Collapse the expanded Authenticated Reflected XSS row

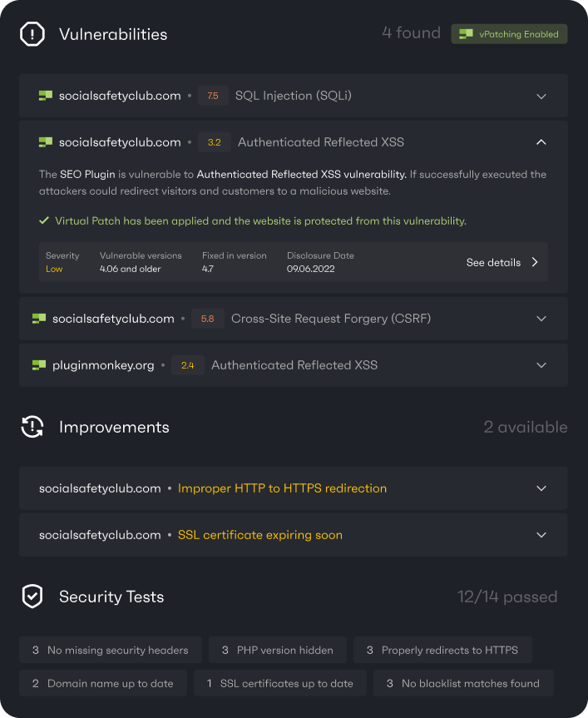coord(541,142)
